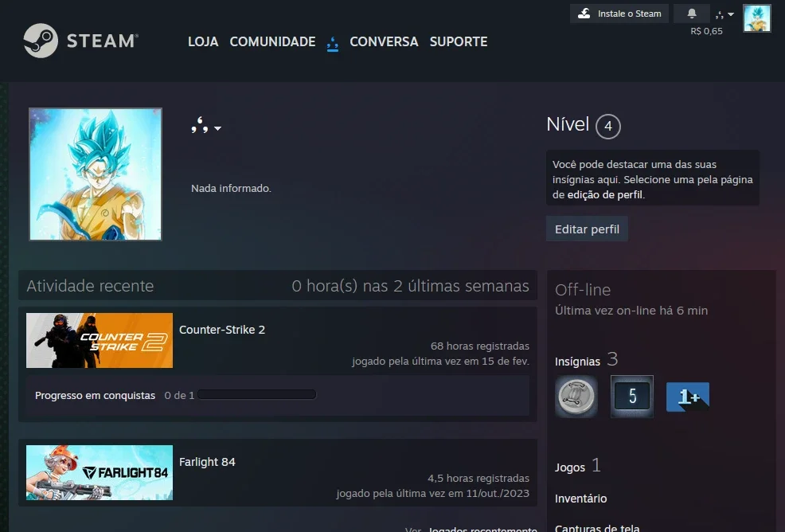785x532 pixels.
Task: Click the Atividade recente heading
Action: pyautogui.click(x=90, y=286)
